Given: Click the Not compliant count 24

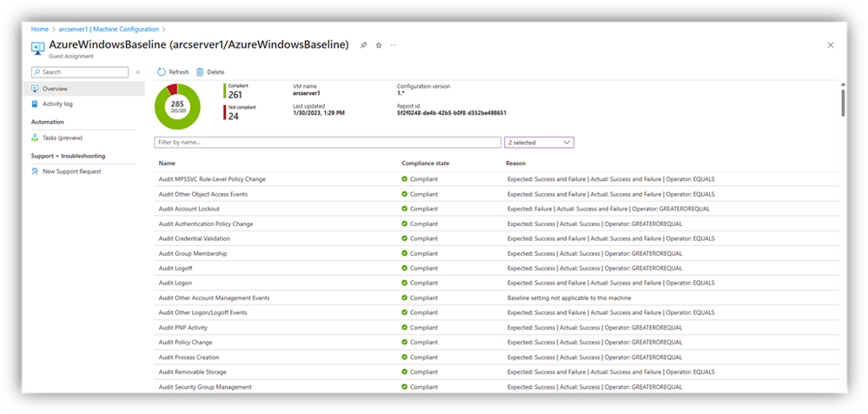Looking at the screenshot, I should (x=234, y=117).
